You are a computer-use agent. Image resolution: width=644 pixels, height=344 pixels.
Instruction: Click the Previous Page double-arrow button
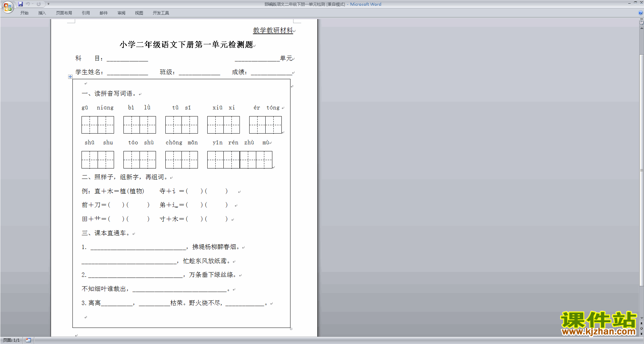pos(641,323)
